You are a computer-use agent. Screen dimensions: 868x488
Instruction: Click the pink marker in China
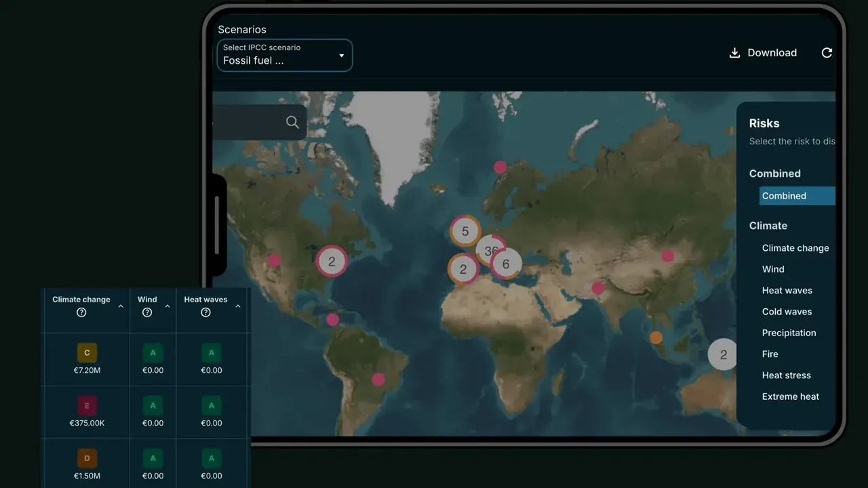668,256
